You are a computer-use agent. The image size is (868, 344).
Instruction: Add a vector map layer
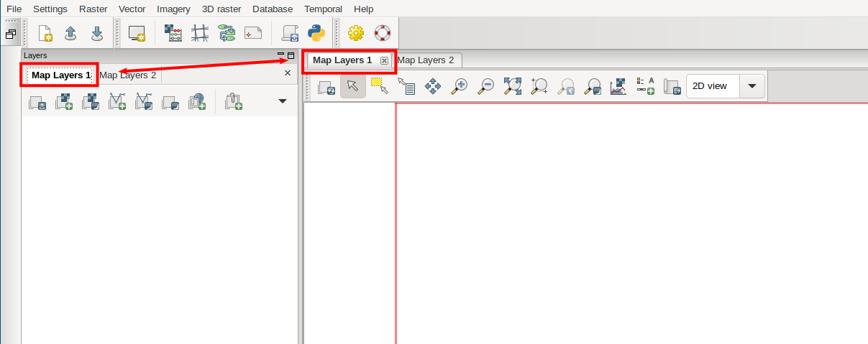pos(117,102)
